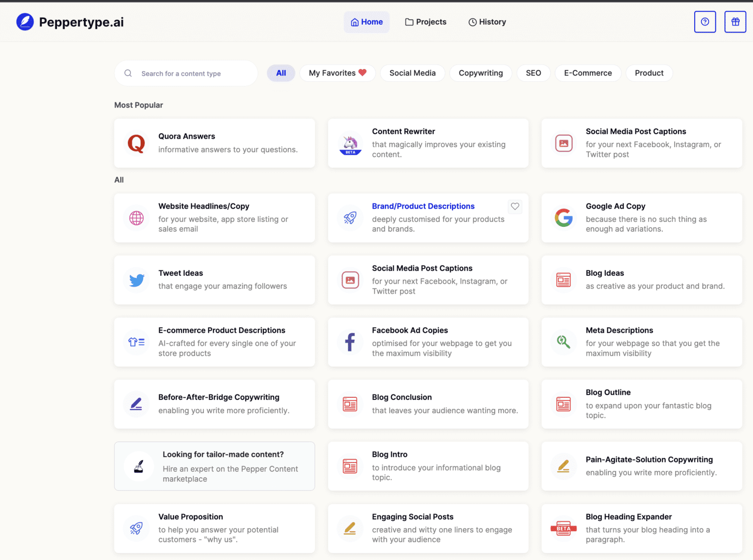Filter by Social Media category

pos(412,73)
